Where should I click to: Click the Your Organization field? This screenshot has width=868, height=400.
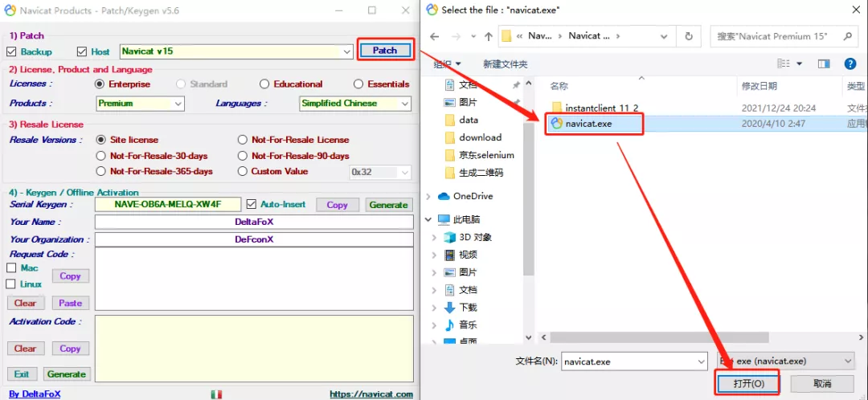click(x=254, y=239)
